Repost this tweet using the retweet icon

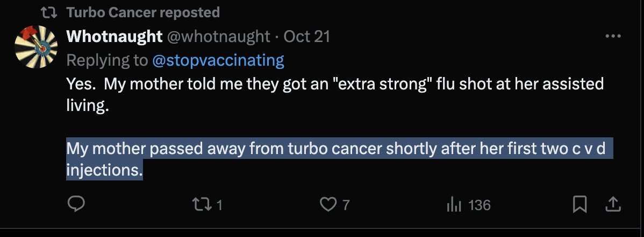pos(198,204)
